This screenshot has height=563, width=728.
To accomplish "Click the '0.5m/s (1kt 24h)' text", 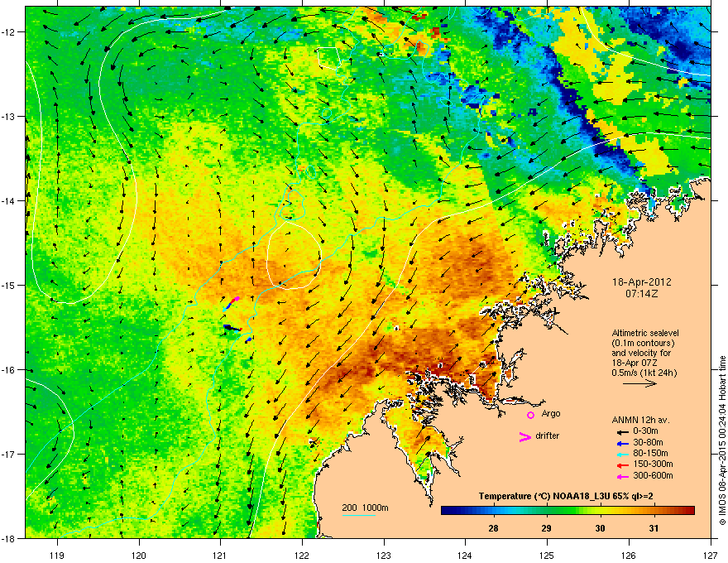I will pos(644,373).
